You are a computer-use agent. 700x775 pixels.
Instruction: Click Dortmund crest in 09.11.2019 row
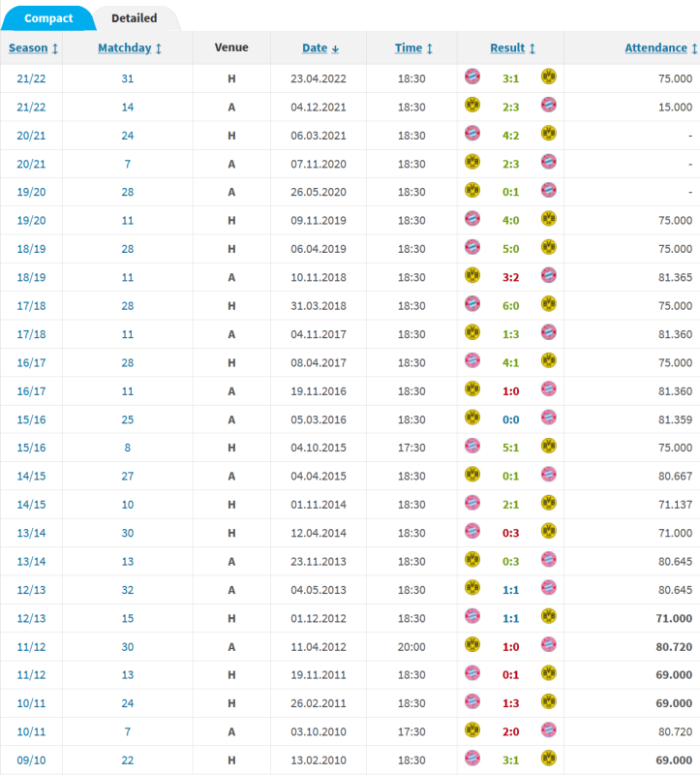(x=549, y=219)
